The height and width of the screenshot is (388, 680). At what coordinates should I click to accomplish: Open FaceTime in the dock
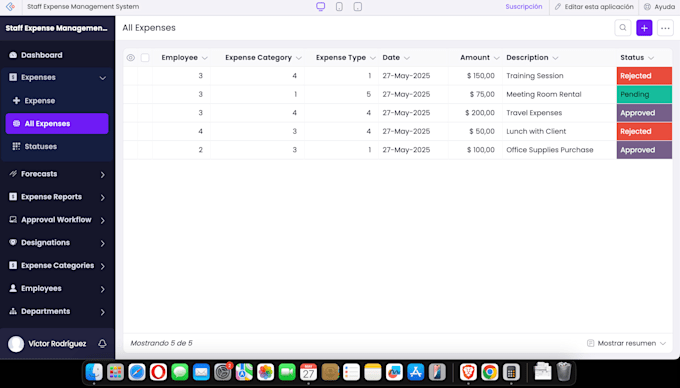(x=287, y=372)
